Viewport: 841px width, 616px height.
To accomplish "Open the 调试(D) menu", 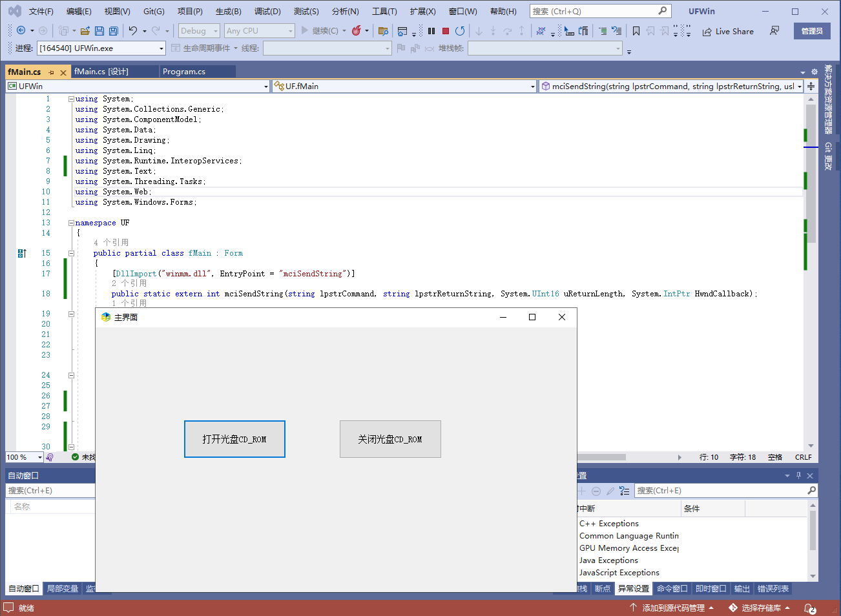I will pos(267,12).
